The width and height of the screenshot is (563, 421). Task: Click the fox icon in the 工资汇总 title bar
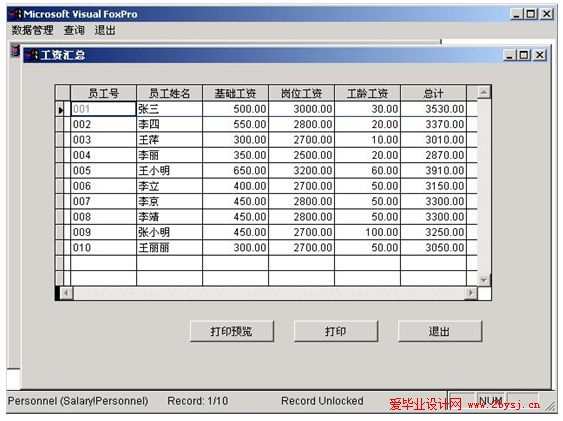coord(32,55)
